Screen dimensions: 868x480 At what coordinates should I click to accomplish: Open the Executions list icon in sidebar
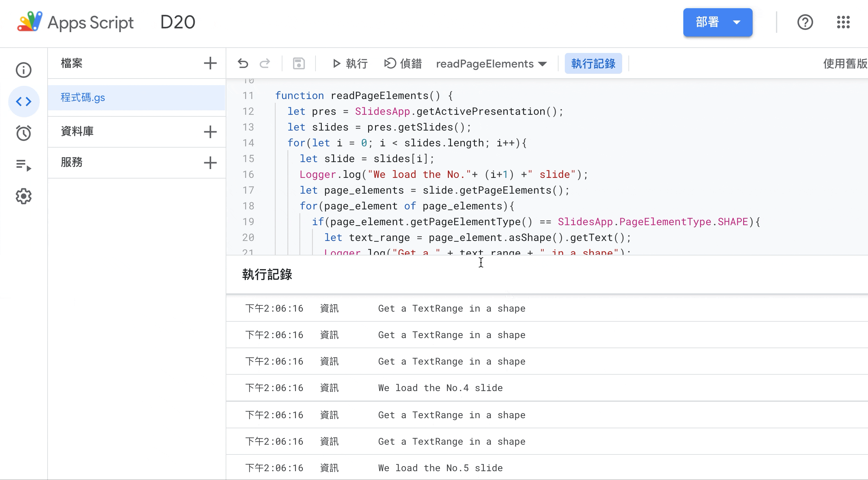[x=24, y=165]
